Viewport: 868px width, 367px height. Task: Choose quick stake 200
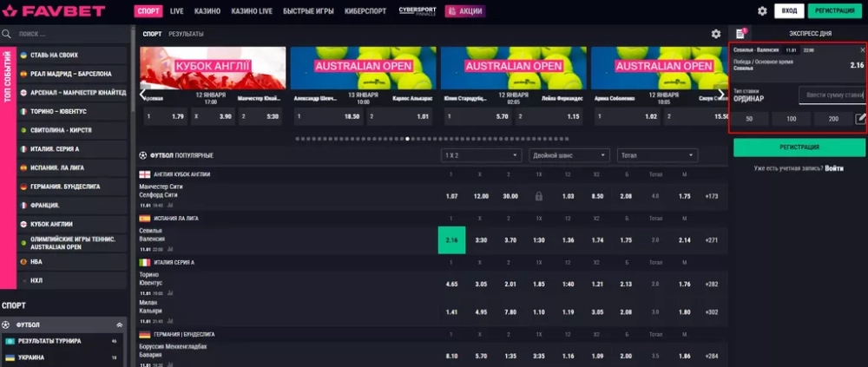click(833, 119)
